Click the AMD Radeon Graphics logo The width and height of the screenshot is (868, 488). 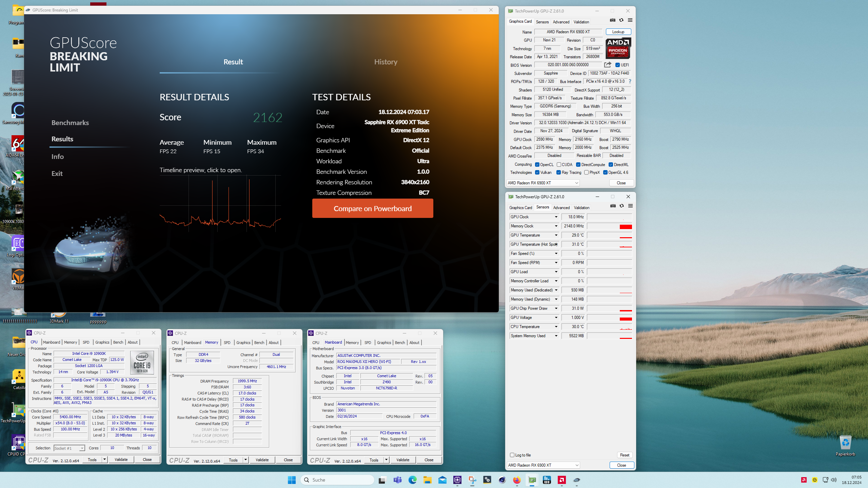pos(618,48)
